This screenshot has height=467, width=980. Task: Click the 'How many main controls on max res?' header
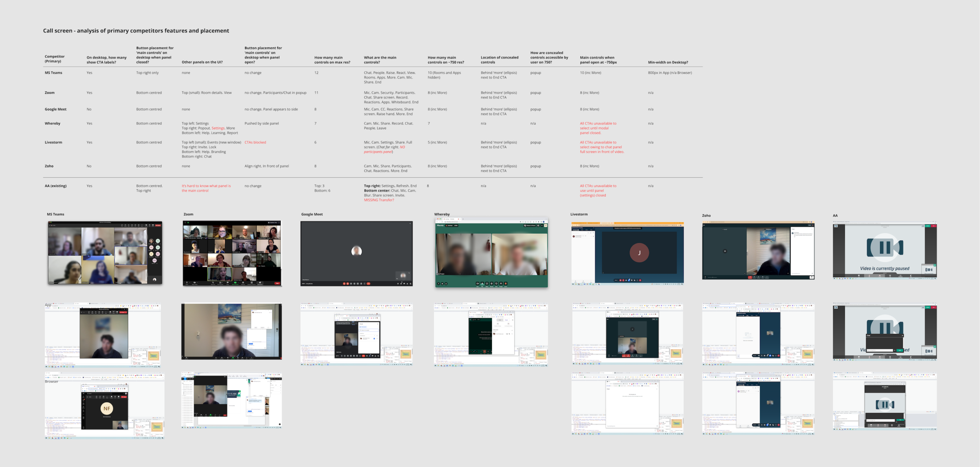pos(332,60)
